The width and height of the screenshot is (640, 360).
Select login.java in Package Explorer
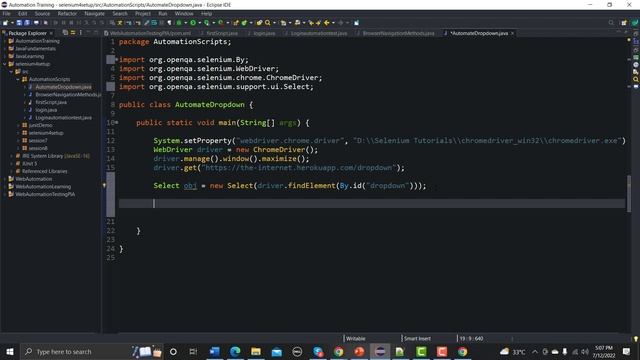point(46,110)
